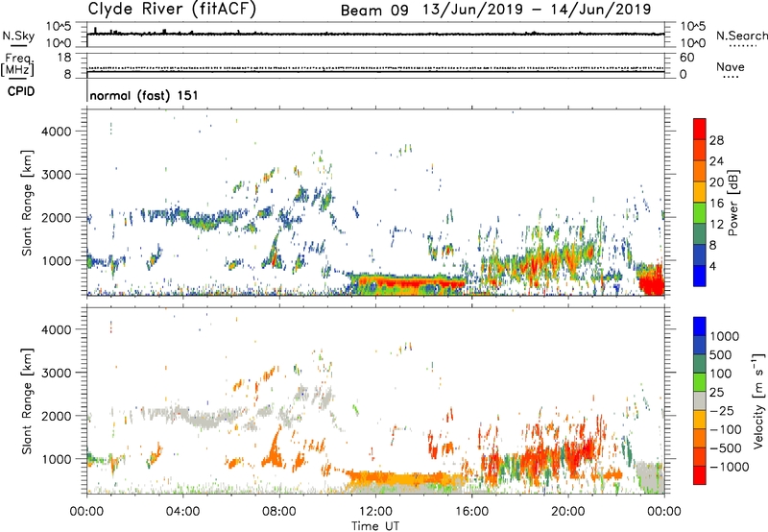768x532 pixels.
Task: Click the '2000' tick on velocity panel axis
Action: click(57, 416)
